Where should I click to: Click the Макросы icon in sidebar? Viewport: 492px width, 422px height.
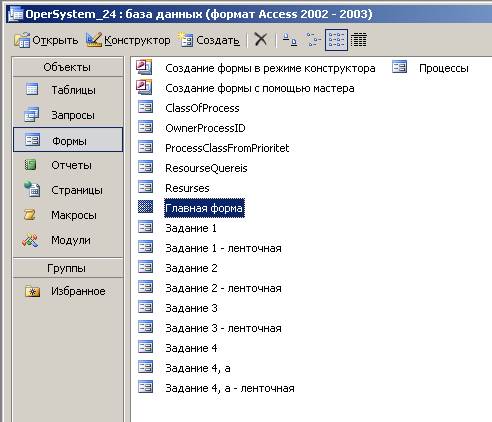pyautogui.click(x=30, y=214)
